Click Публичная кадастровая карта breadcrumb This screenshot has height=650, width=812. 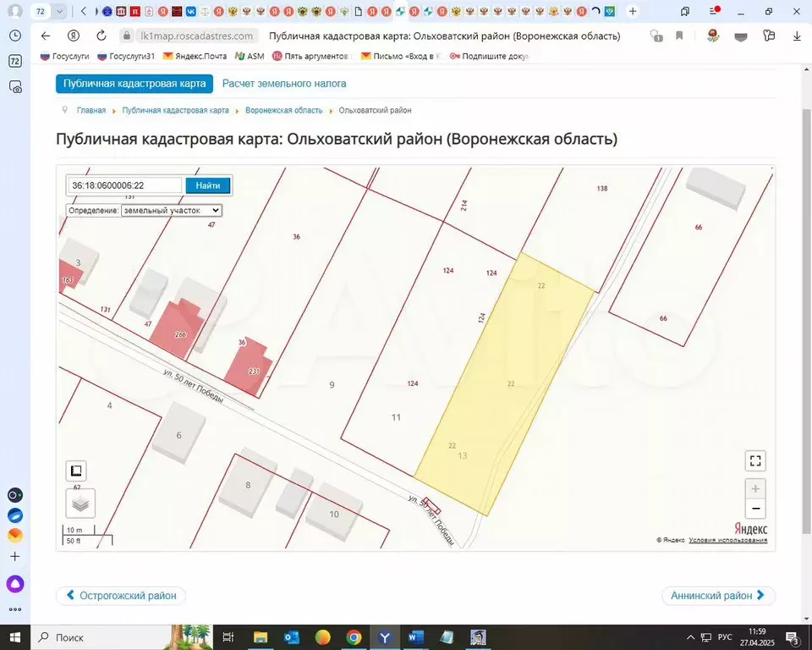(176, 110)
